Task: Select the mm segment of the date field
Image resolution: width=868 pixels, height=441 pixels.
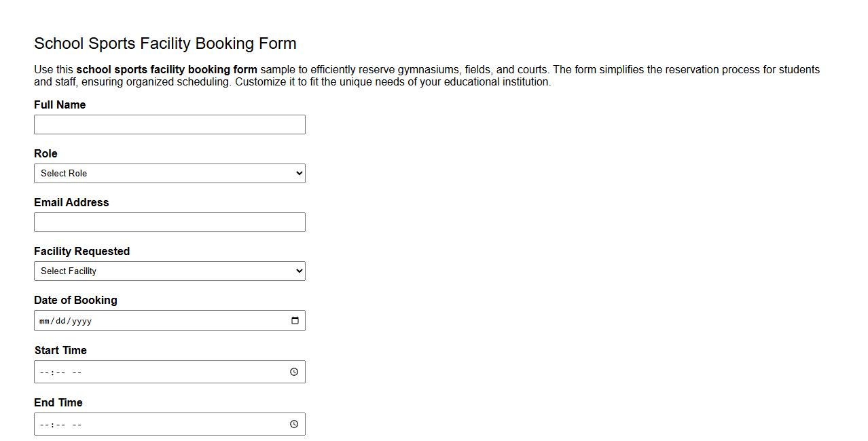Action: tap(45, 320)
